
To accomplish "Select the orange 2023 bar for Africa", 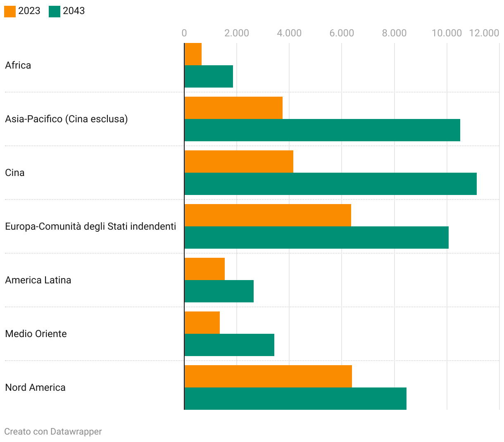I will coord(193,54).
